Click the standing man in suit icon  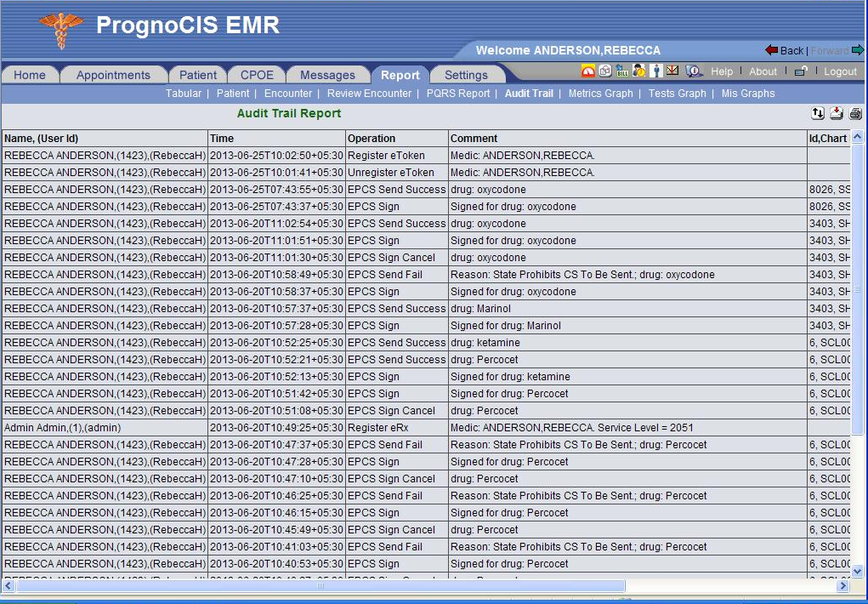656,71
